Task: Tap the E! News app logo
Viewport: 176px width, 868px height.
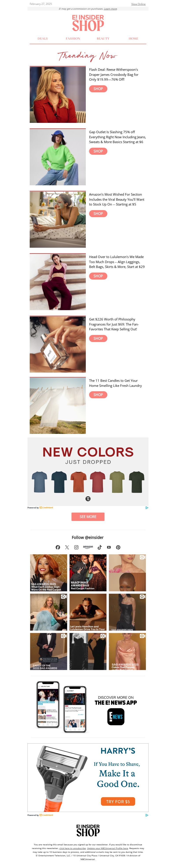Action: pos(116,717)
